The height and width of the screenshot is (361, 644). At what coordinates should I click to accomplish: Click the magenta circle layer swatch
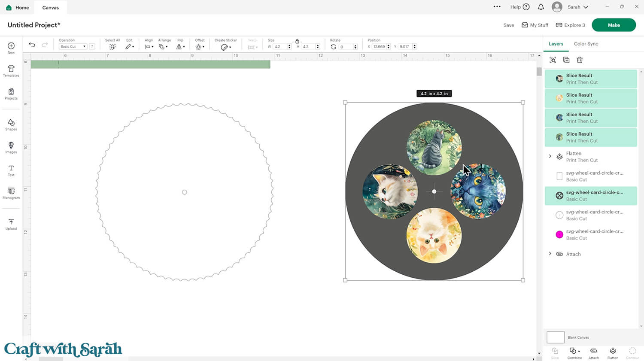[x=559, y=234]
